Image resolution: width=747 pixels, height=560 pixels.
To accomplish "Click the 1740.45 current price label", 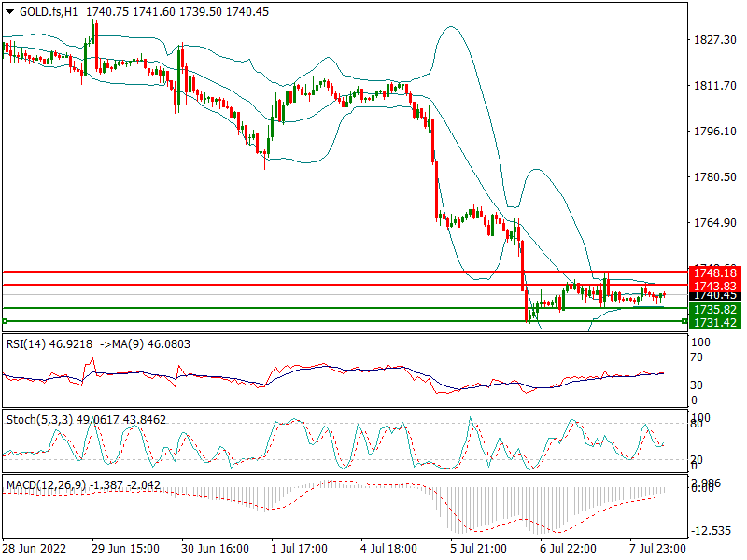I will click(715, 296).
